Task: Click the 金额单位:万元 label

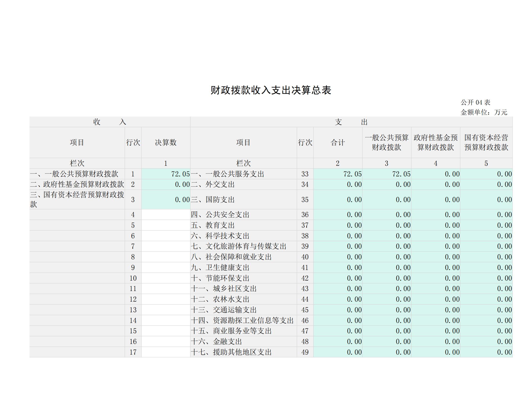Action: [484, 112]
